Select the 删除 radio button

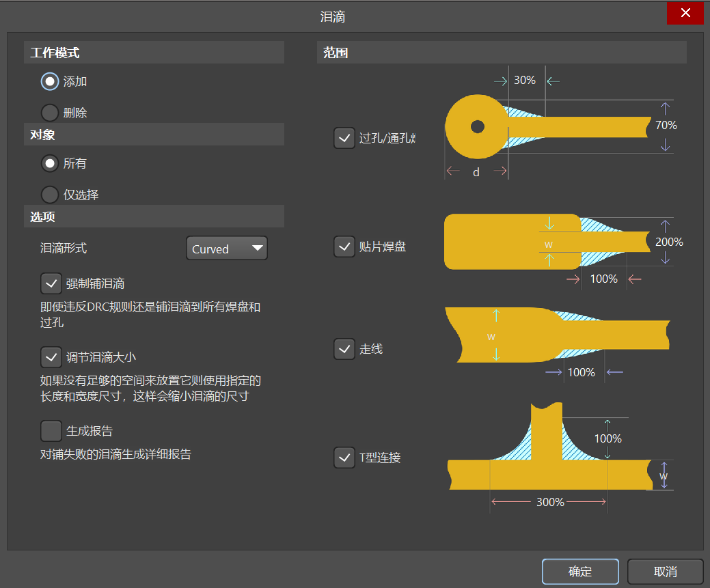pos(50,113)
